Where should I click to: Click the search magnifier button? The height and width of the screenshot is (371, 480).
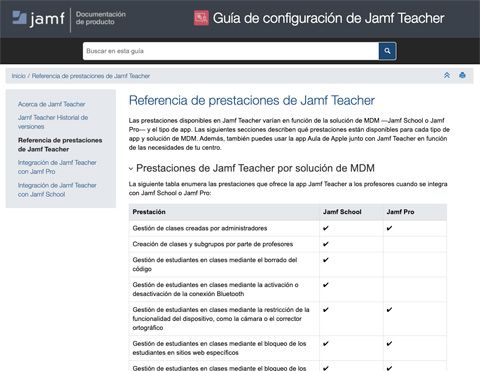coord(387,51)
